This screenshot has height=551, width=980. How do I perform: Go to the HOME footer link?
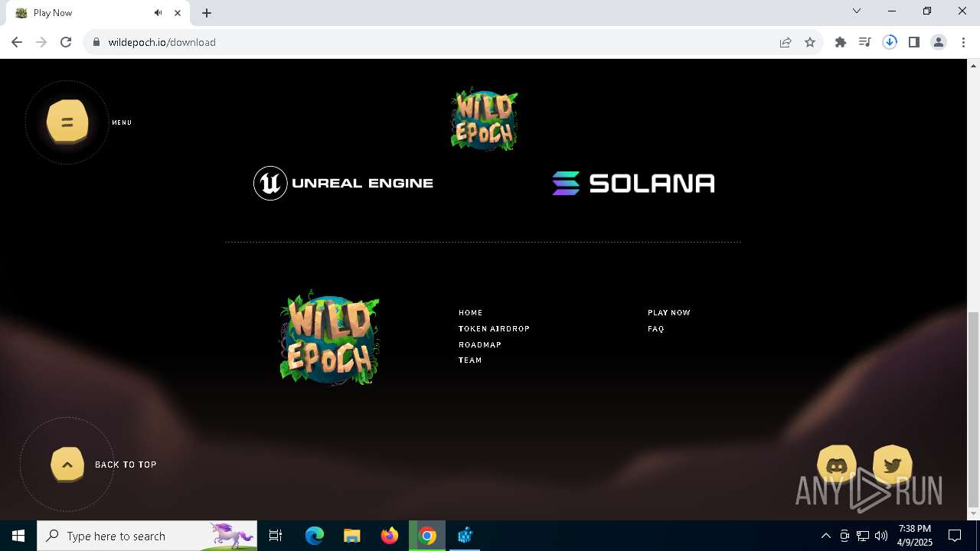click(471, 313)
